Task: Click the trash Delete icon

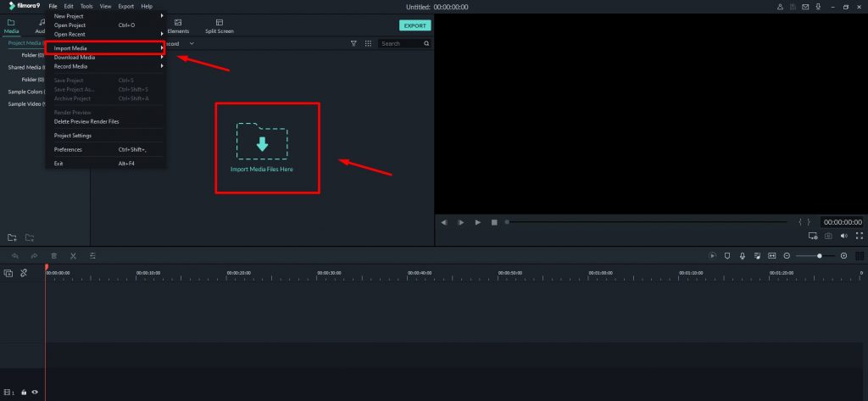Action: tap(53, 256)
